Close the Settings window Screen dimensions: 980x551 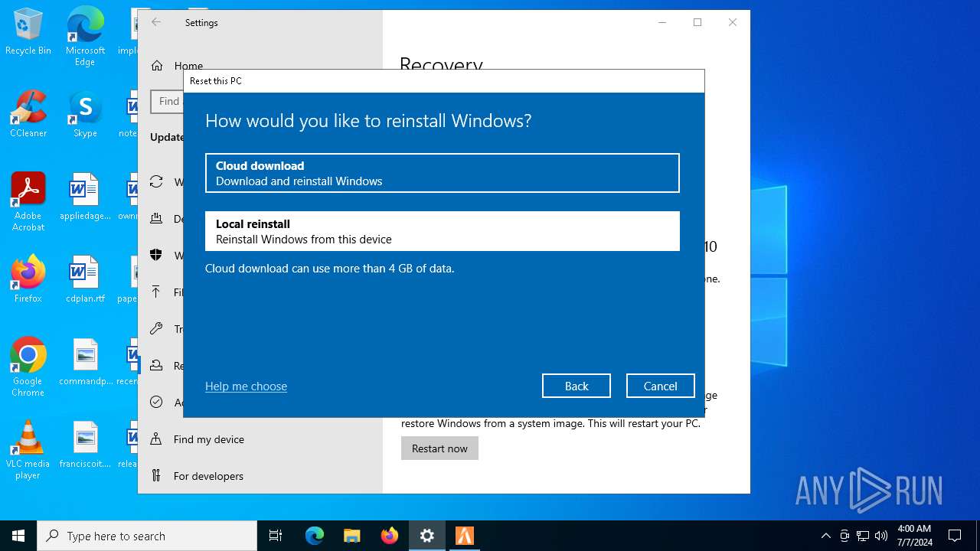click(733, 23)
